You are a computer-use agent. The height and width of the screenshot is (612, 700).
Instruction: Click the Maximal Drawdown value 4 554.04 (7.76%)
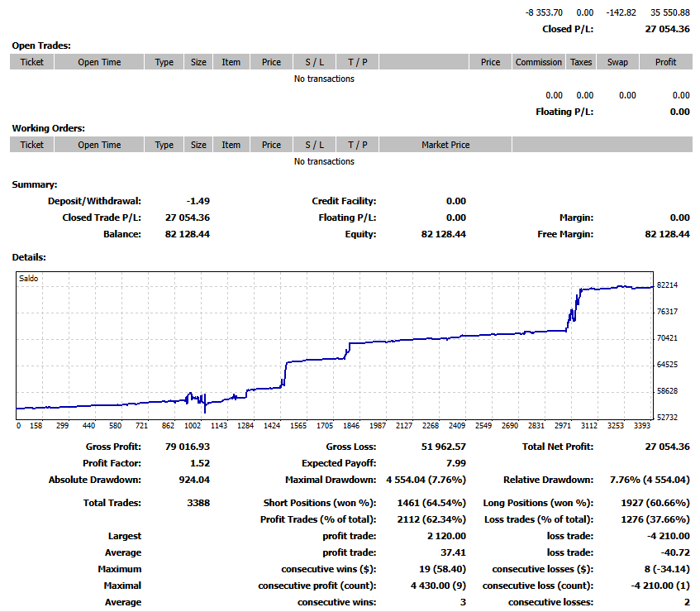426,480
